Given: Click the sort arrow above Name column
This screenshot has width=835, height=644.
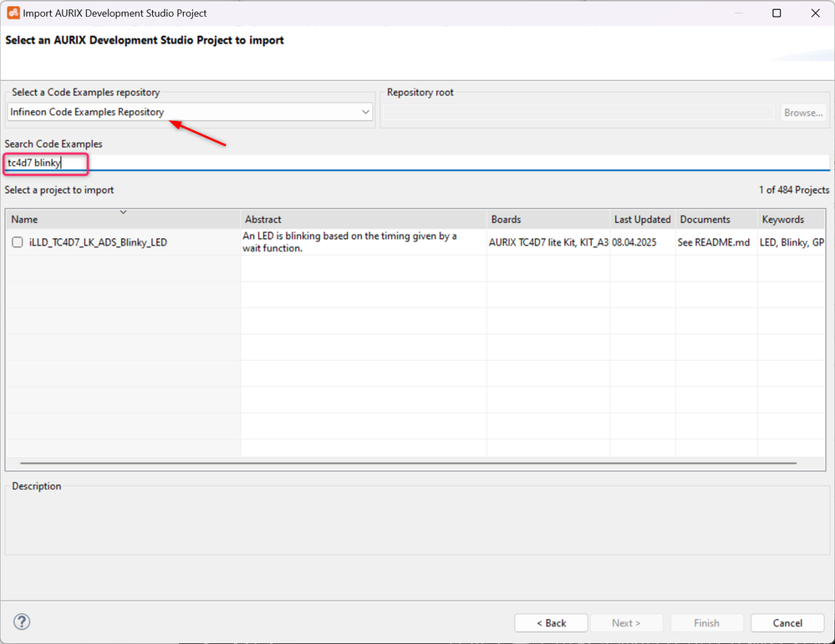Looking at the screenshot, I should [x=124, y=212].
